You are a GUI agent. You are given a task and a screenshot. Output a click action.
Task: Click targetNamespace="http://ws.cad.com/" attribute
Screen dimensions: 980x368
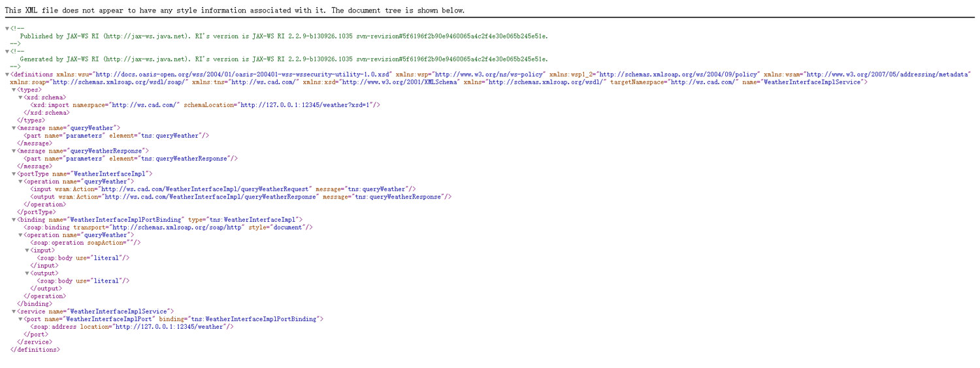[x=674, y=82]
